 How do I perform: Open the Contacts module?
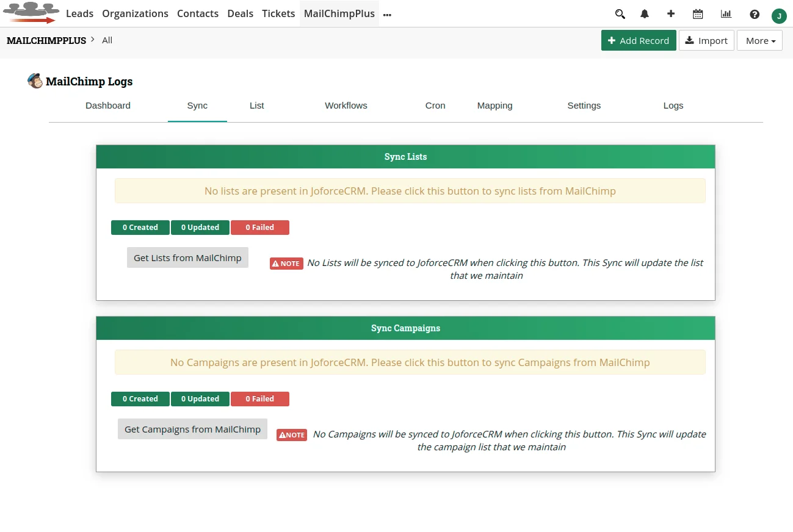point(198,13)
